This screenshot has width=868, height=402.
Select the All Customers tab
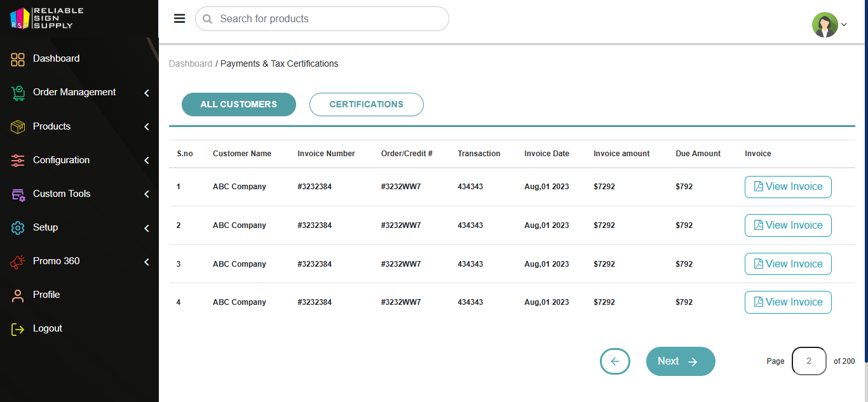tap(239, 105)
